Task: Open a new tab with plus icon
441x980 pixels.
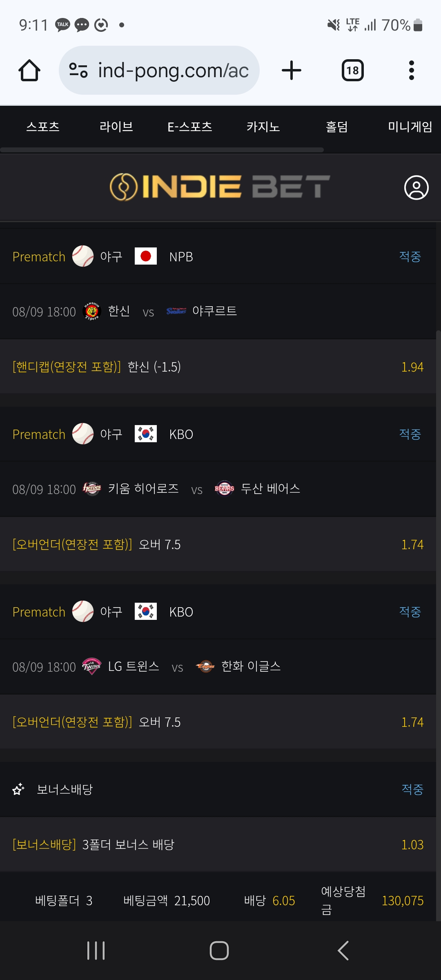Action: coord(292,70)
